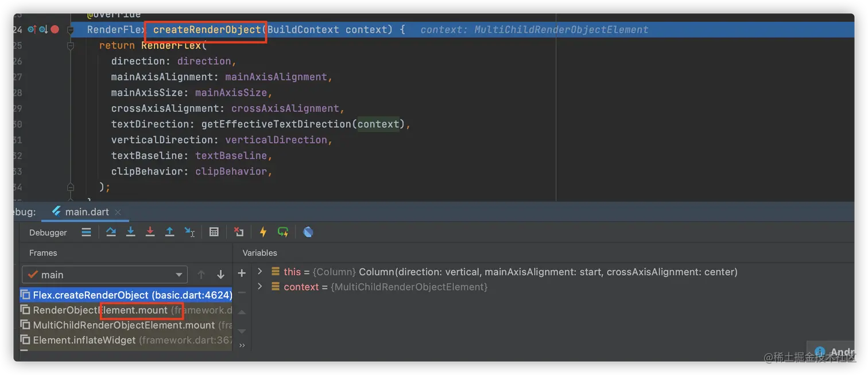Show more watch actions via double chevron
This screenshot has height=375, width=868.
[x=242, y=345]
